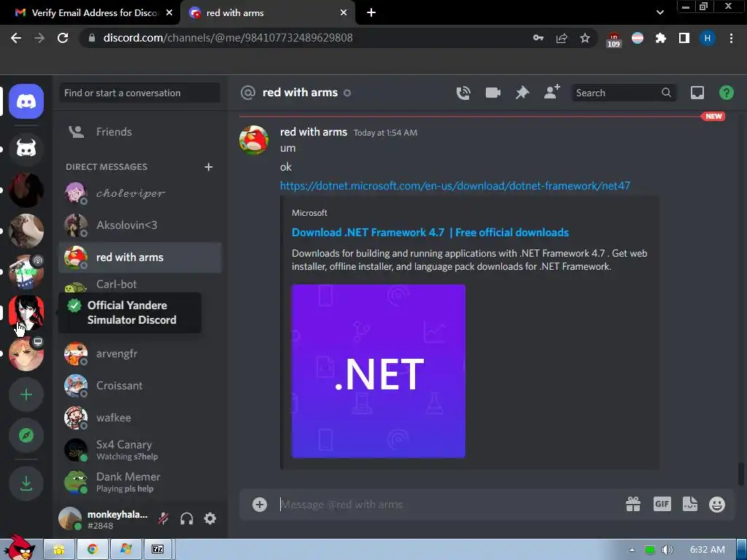
Task: Open DM with Dank Memer
Action: click(x=139, y=482)
